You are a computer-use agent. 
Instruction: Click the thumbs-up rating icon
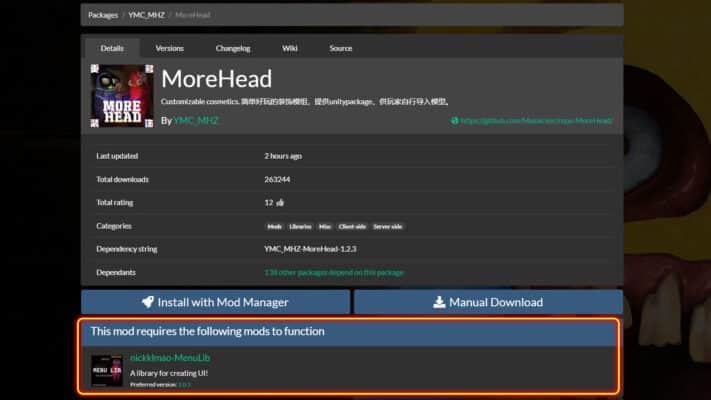pyautogui.click(x=280, y=203)
